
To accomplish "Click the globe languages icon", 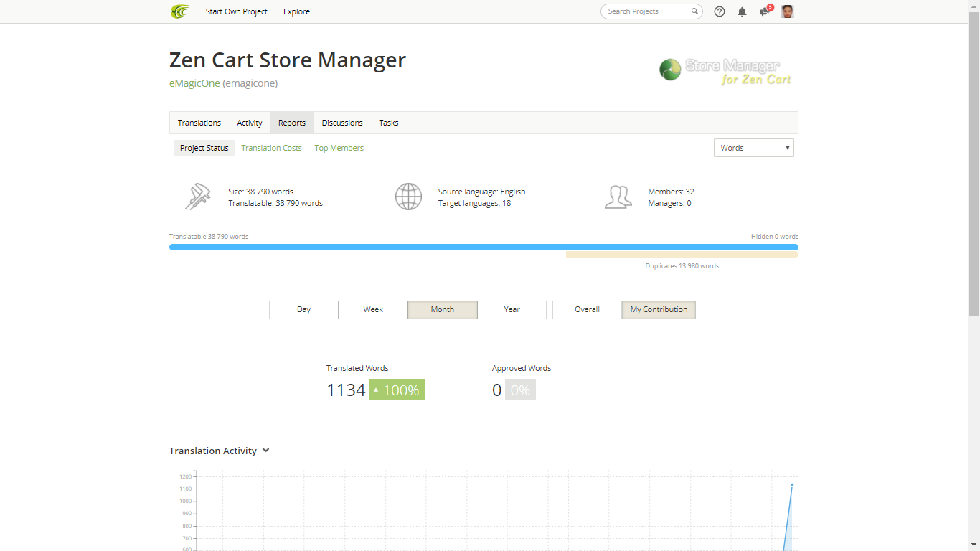I will (408, 197).
